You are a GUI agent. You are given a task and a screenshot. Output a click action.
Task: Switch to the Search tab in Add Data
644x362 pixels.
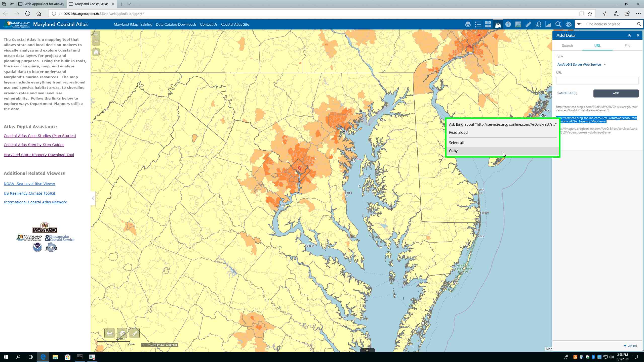click(567, 46)
